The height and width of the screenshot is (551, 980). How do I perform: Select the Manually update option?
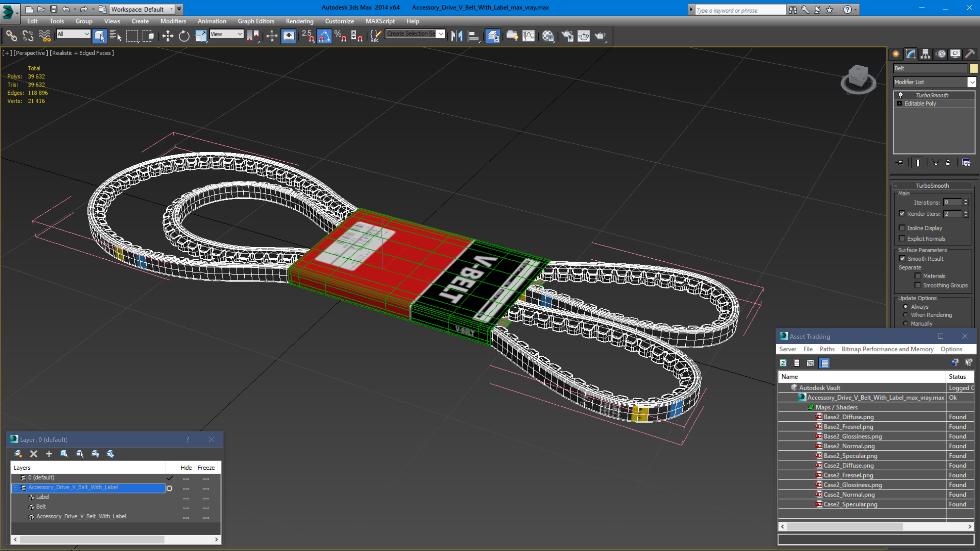tap(906, 323)
